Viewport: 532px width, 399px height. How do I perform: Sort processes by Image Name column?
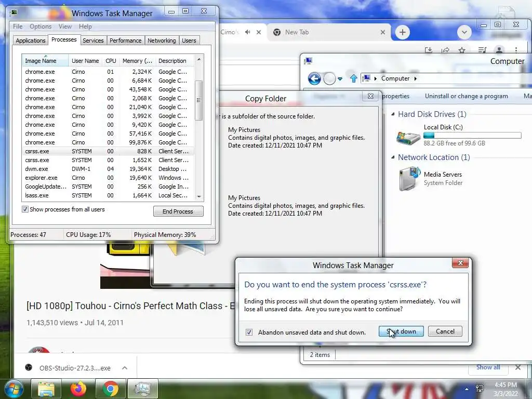click(45, 61)
